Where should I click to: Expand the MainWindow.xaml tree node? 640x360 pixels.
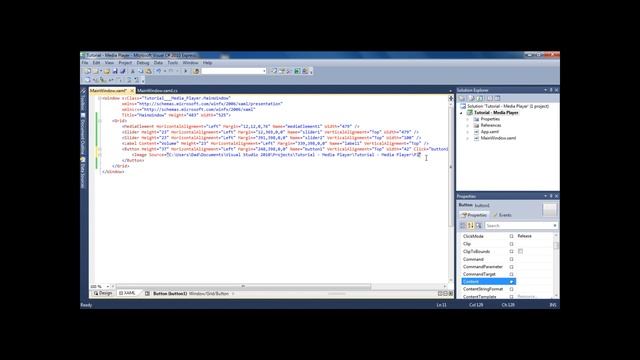coord(468,138)
